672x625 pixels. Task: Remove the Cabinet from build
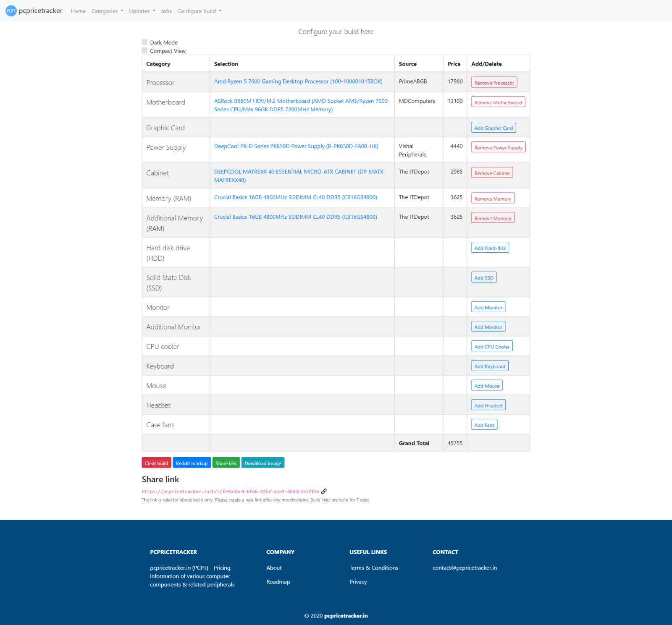pos(492,173)
